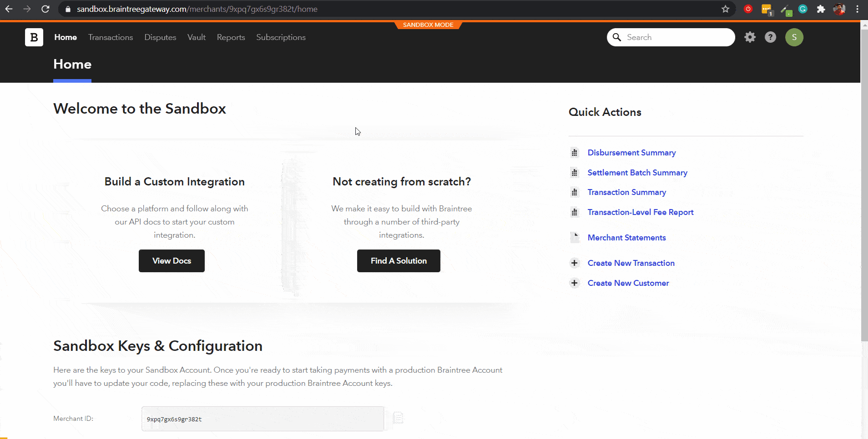Click the Settlement Batch Summary report icon
The width and height of the screenshot is (868, 439).
pyautogui.click(x=575, y=173)
